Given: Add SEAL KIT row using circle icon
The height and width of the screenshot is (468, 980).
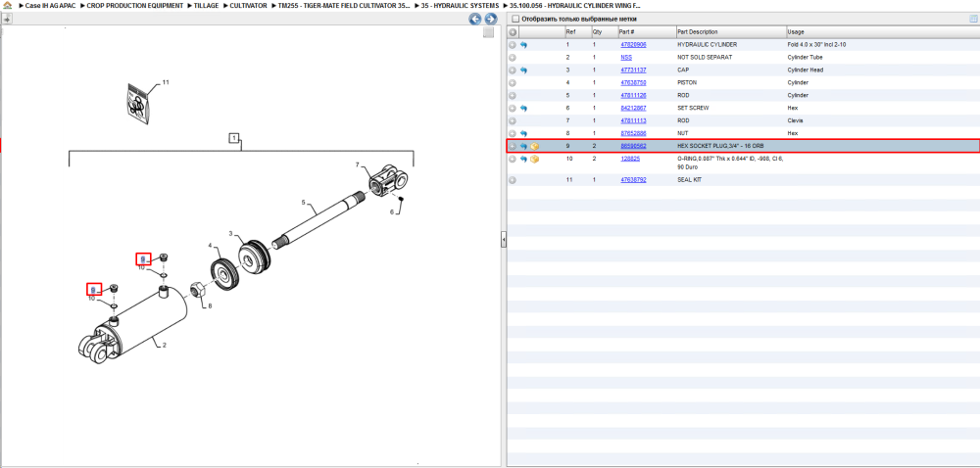Looking at the screenshot, I should pos(513,180).
